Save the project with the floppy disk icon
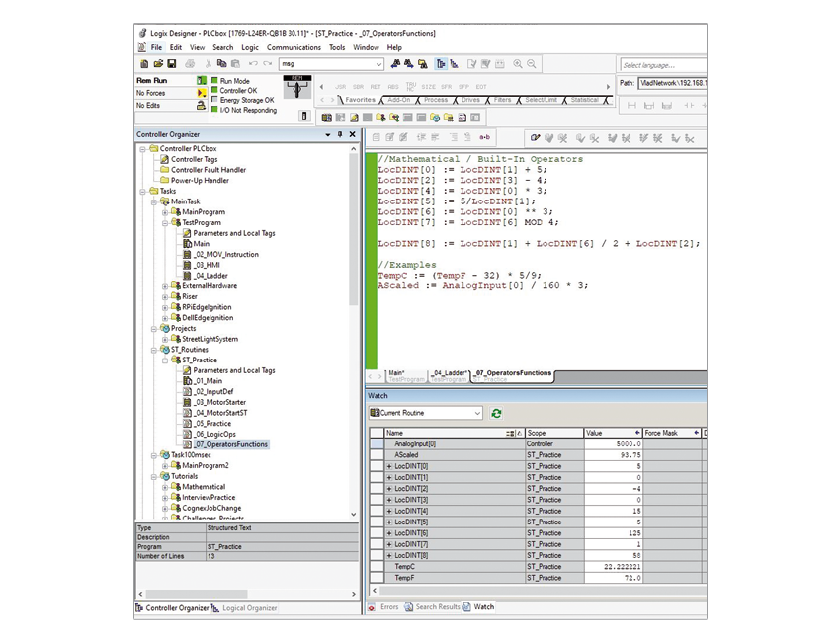Screen dimensions: 840x642 [171, 64]
